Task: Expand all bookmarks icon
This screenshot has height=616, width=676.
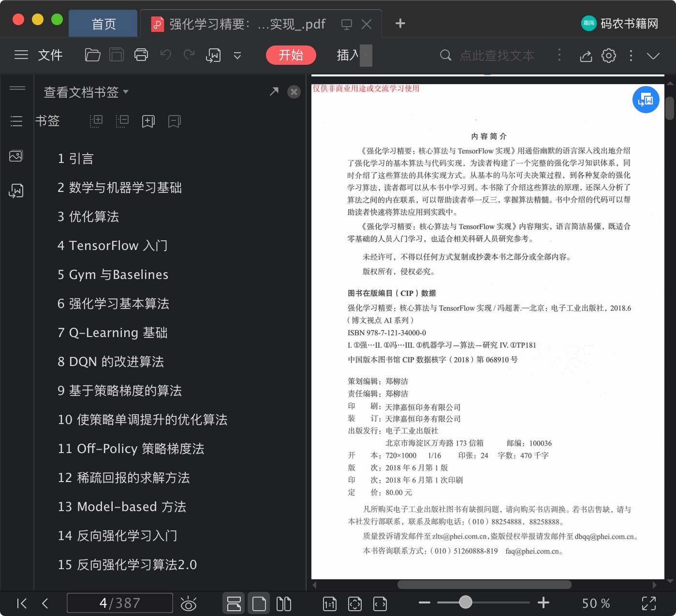Action: (96, 121)
